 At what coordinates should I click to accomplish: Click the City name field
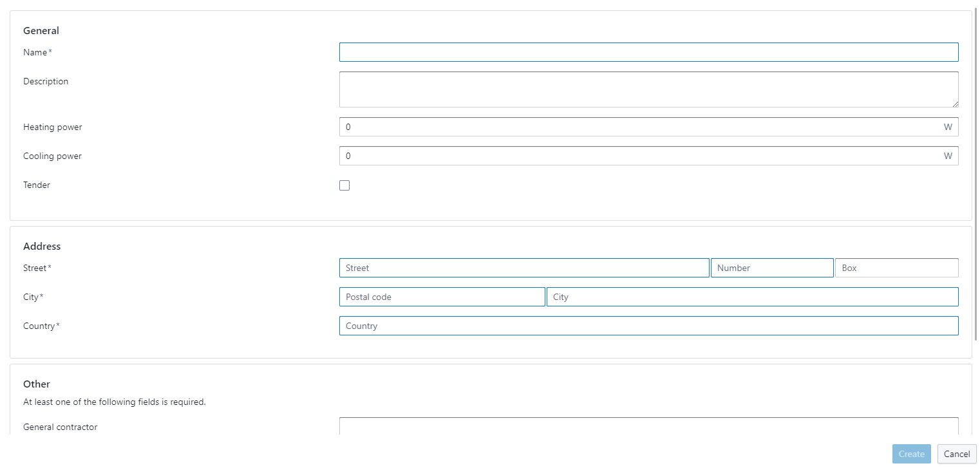click(752, 297)
